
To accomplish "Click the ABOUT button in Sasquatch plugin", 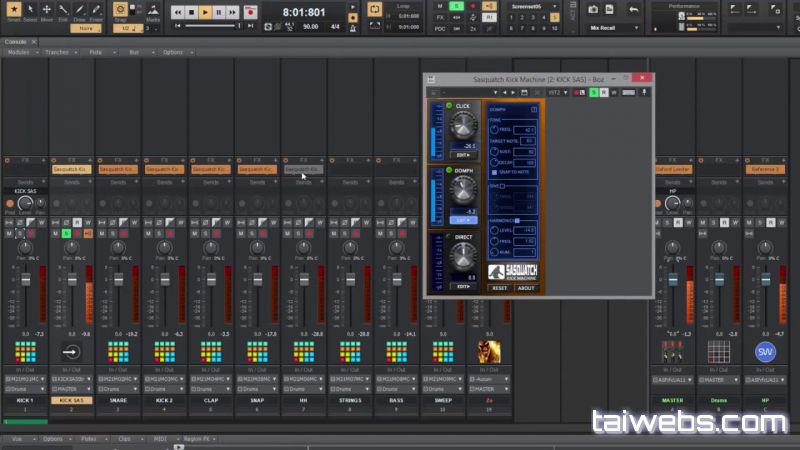I will 526,288.
